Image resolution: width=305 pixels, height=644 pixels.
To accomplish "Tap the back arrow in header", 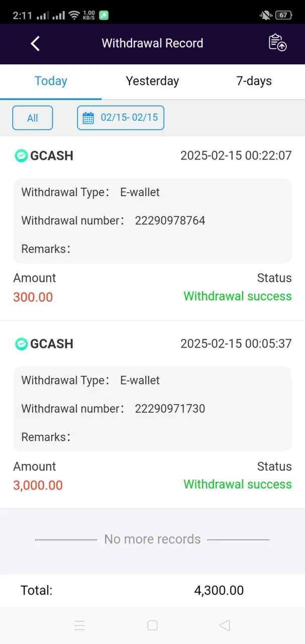I will (x=35, y=43).
